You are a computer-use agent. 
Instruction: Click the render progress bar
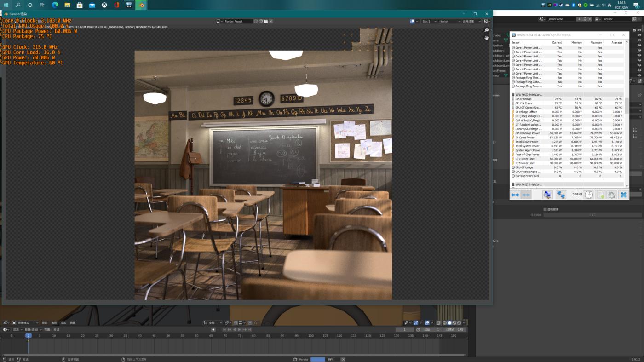click(318, 359)
